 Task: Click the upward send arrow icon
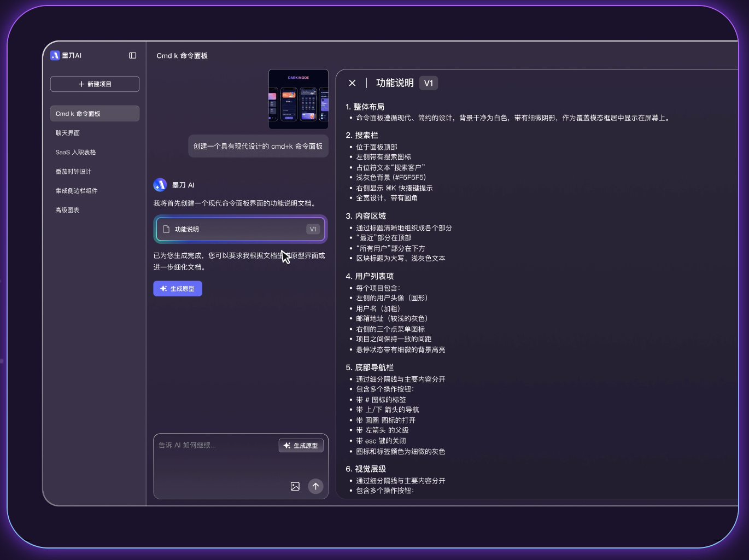click(x=315, y=486)
